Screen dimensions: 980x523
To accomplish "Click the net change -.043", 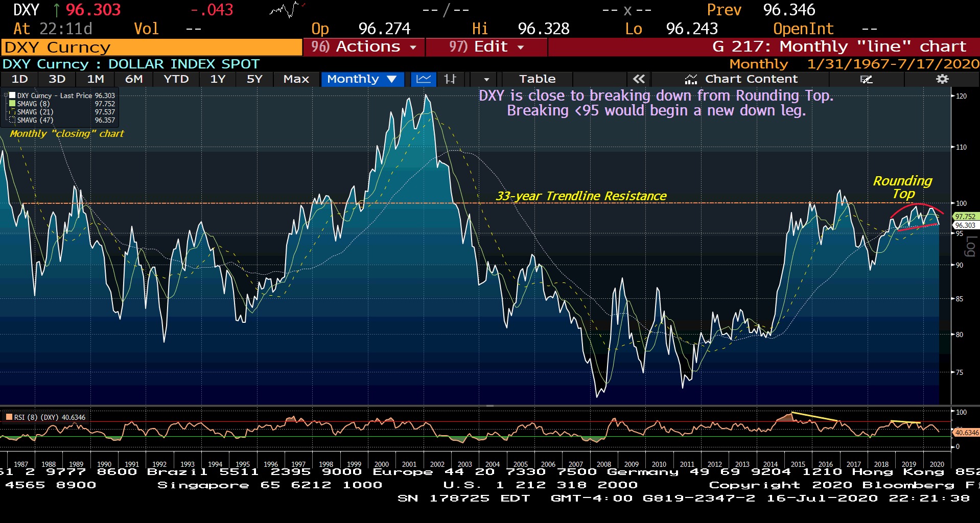I will (x=212, y=10).
